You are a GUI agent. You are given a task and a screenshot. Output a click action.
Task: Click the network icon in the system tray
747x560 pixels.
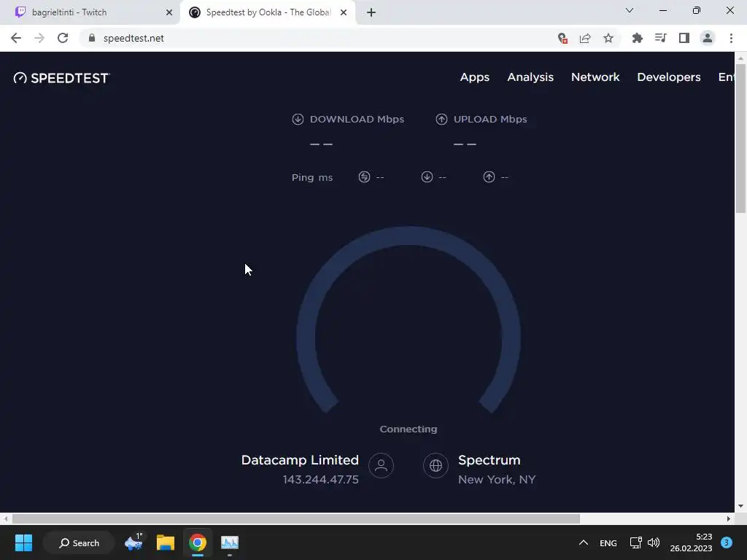pos(635,542)
